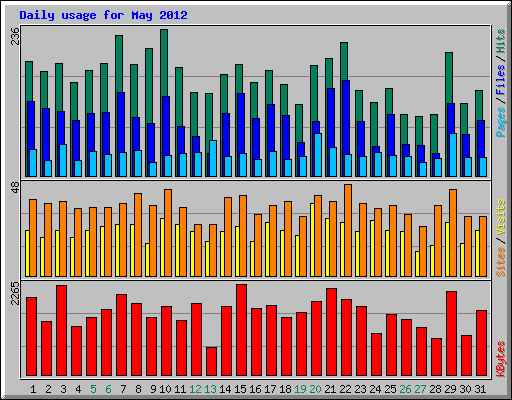512x400 pixels.
Task: Click the cyan Pages bar for day 20
Action: [318, 155]
